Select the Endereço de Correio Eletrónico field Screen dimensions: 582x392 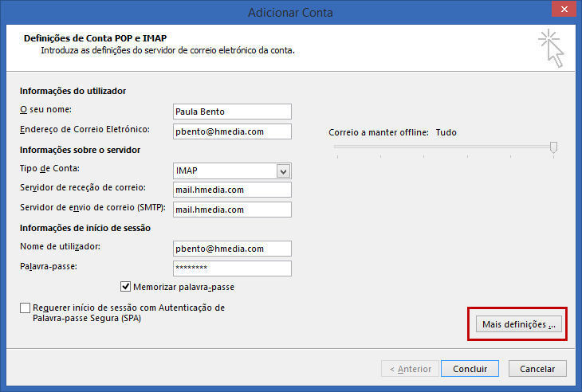(x=232, y=131)
